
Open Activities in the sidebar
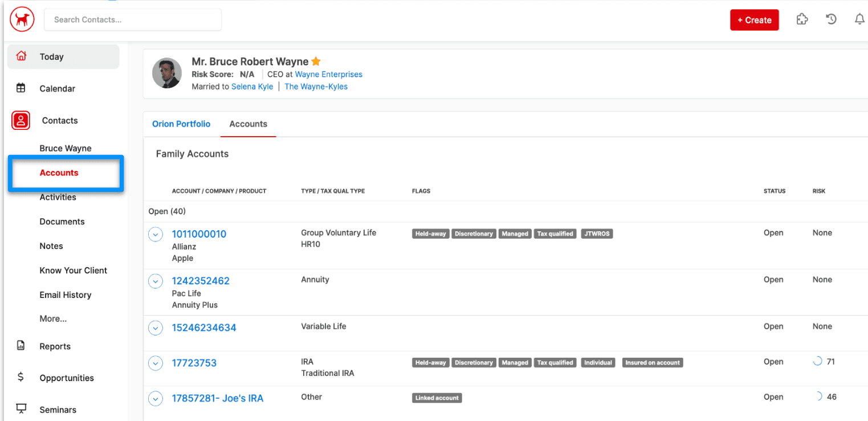tap(58, 197)
